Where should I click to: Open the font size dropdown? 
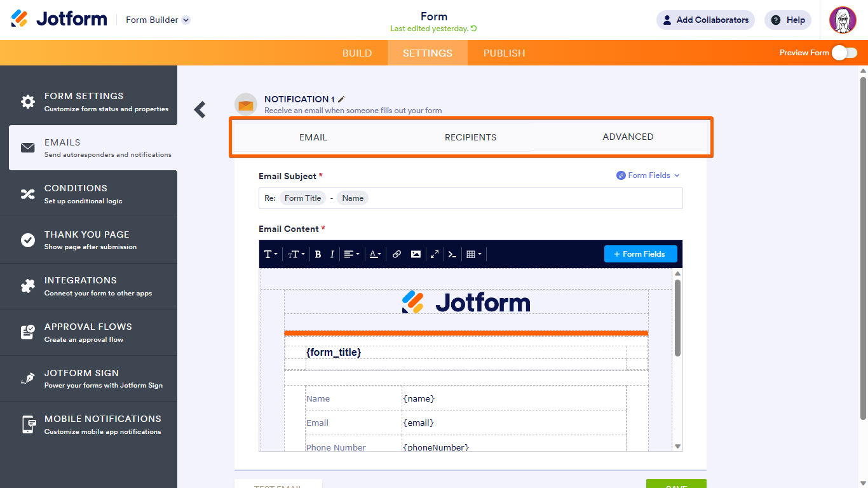pyautogui.click(x=296, y=254)
